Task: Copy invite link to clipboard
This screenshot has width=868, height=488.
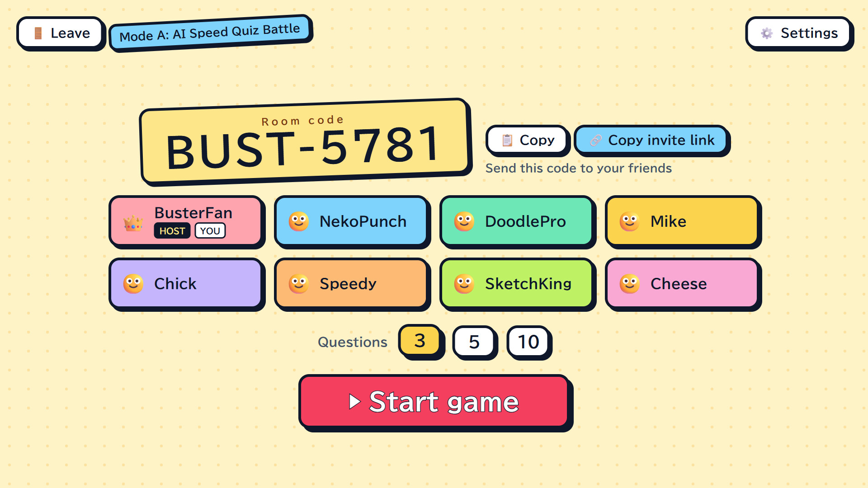Action: pyautogui.click(x=651, y=140)
